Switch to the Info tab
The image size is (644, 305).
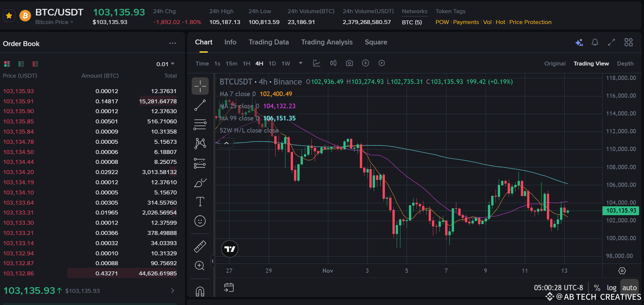(230, 42)
